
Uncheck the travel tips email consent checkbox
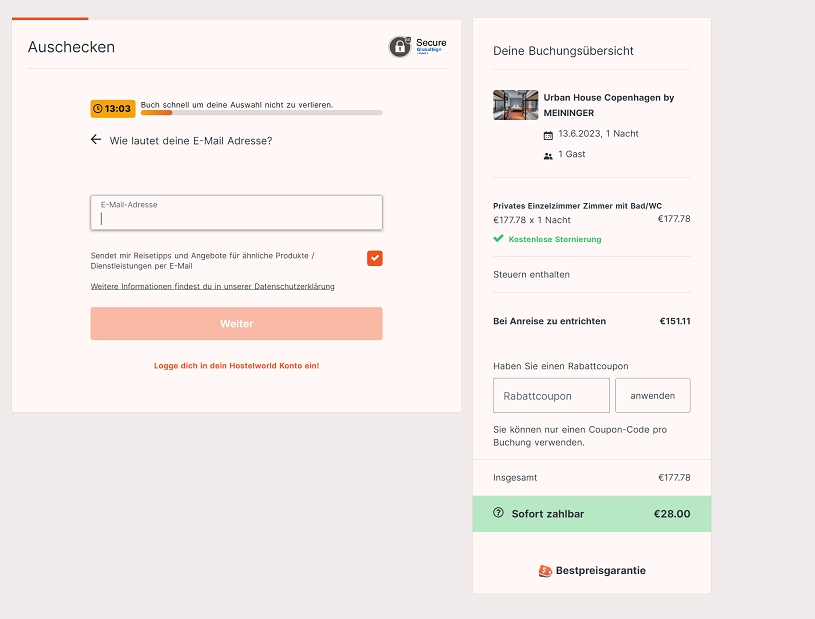[374, 257]
